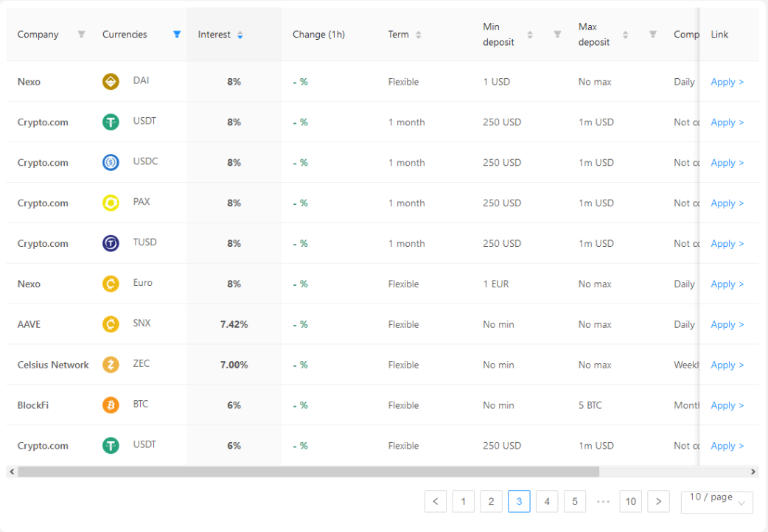Expand the 10 / page size dropdown

(716, 502)
